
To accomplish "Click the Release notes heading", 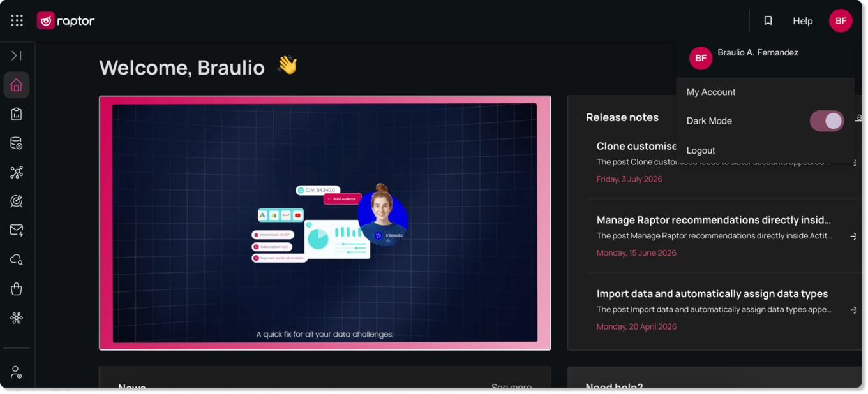I will click(x=622, y=117).
